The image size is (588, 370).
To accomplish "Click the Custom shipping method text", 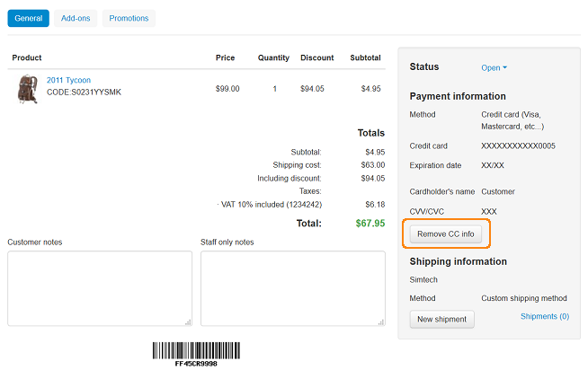I will coord(524,298).
